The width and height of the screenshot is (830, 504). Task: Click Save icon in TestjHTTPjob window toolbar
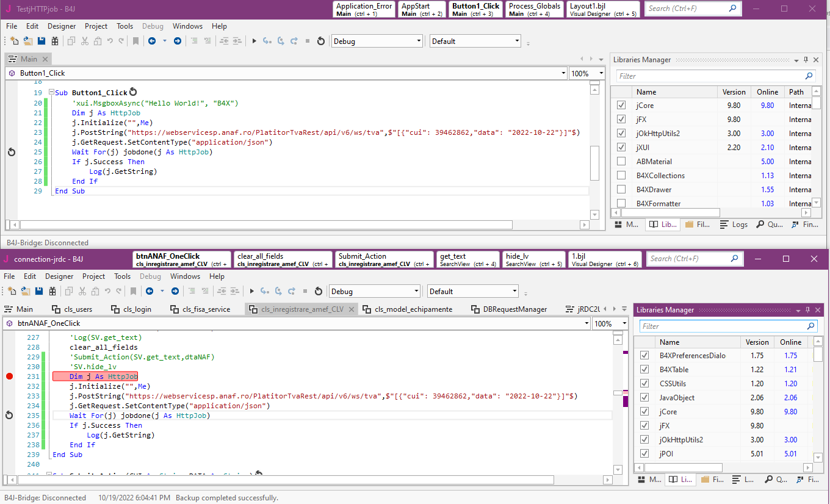[41, 41]
